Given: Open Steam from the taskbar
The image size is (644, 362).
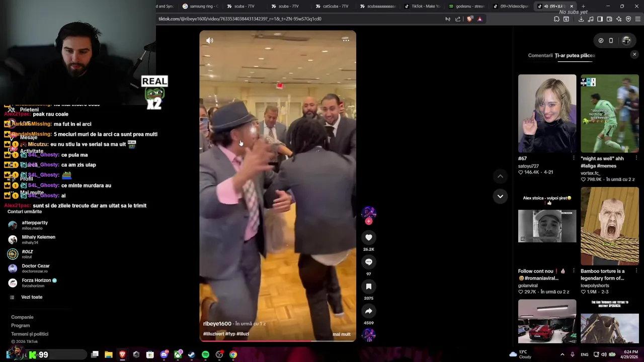Looking at the screenshot, I should (191, 355).
